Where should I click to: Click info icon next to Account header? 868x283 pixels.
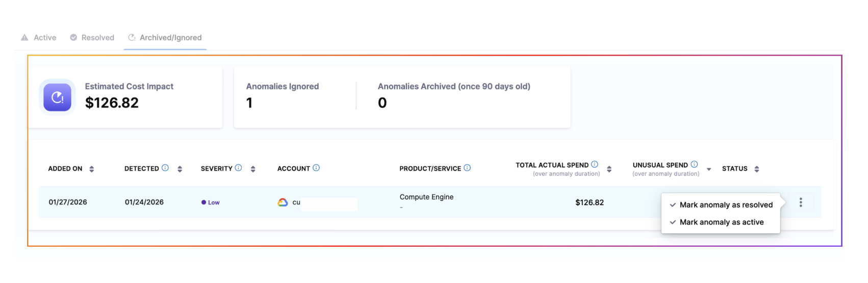click(316, 168)
